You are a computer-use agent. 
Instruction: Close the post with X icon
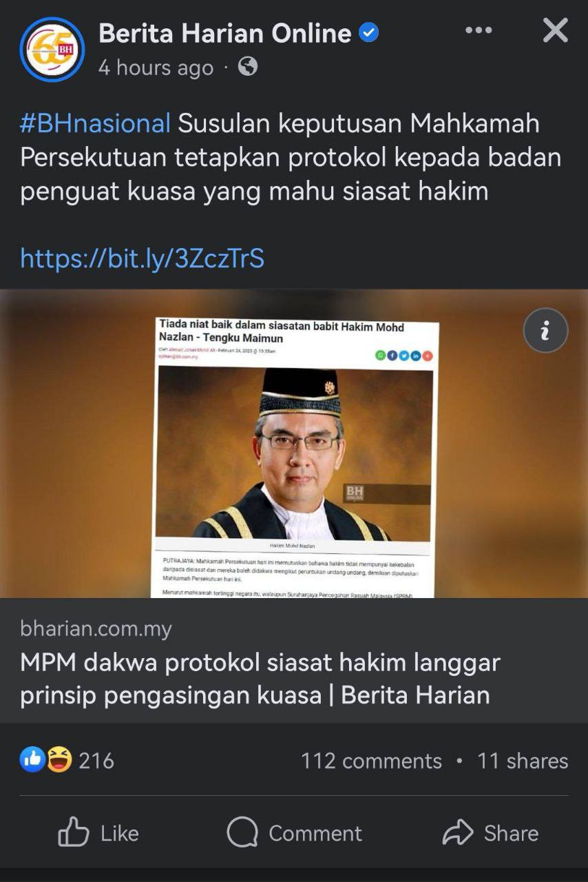(x=555, y=30)
